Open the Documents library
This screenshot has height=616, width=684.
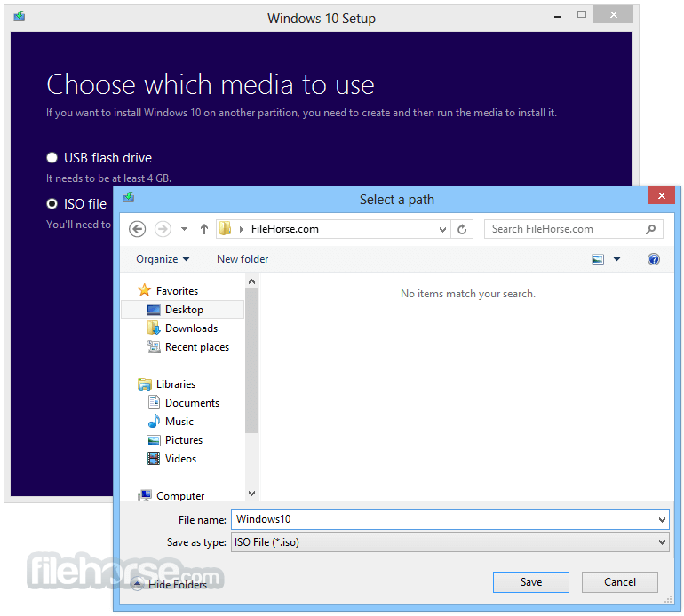[192, 403]
